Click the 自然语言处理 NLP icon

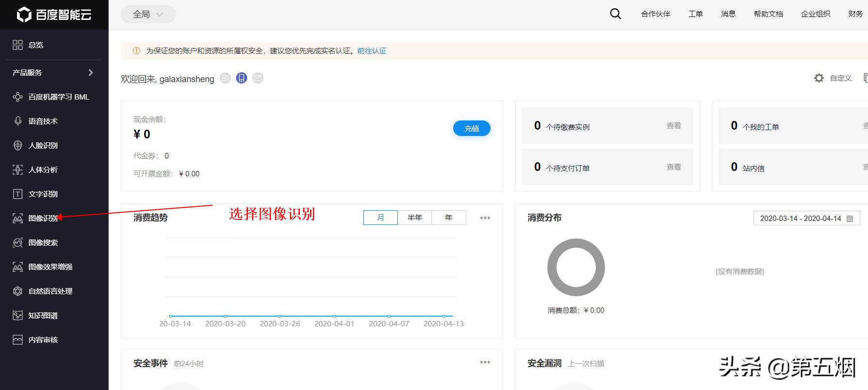click(17, 291)
